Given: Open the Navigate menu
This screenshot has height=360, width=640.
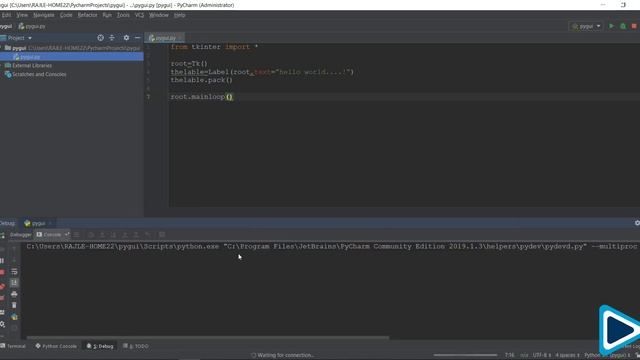Looking at the screenshot, I should tap(44, 15).
